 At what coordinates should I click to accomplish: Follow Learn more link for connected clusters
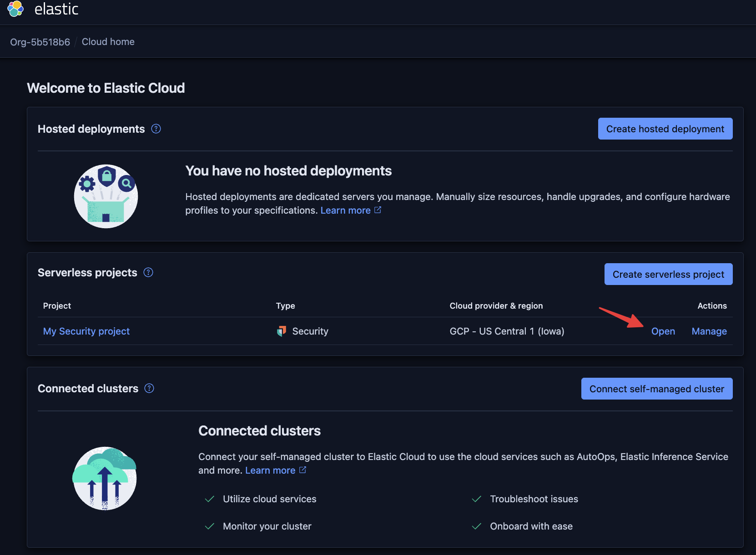pos(270,470)
